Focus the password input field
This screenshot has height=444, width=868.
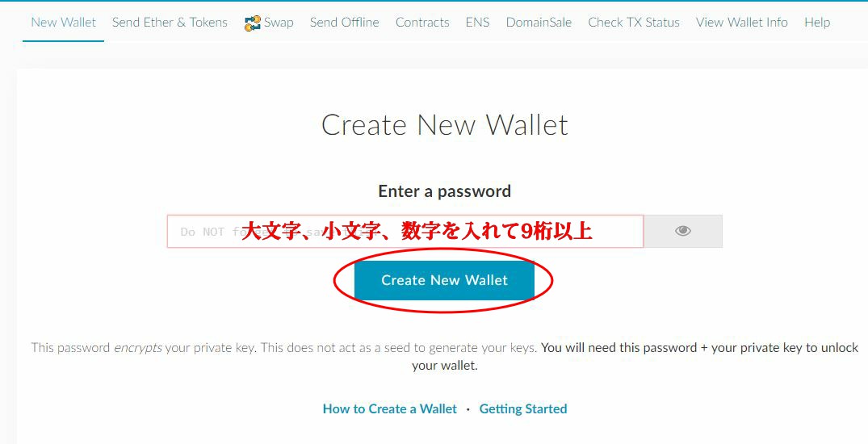(x=405, y=232)
